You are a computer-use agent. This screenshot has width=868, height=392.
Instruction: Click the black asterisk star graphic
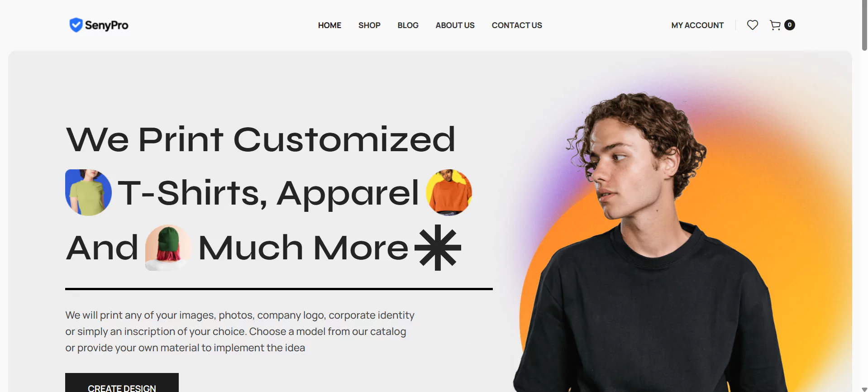click(438, 248)
